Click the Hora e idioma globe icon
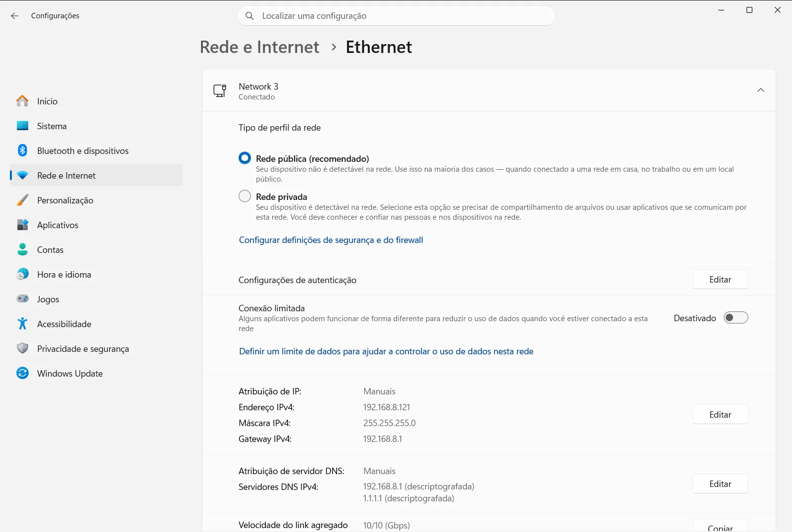Screen dimensions: 792x532 coord(22,274)
